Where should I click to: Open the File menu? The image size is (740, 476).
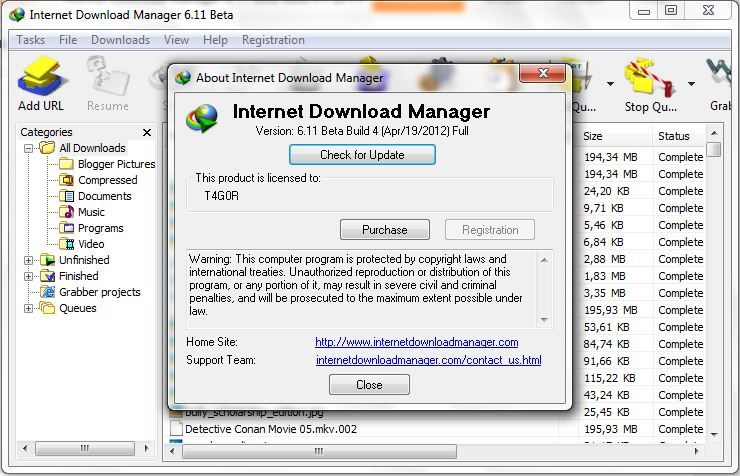point(68,40)
